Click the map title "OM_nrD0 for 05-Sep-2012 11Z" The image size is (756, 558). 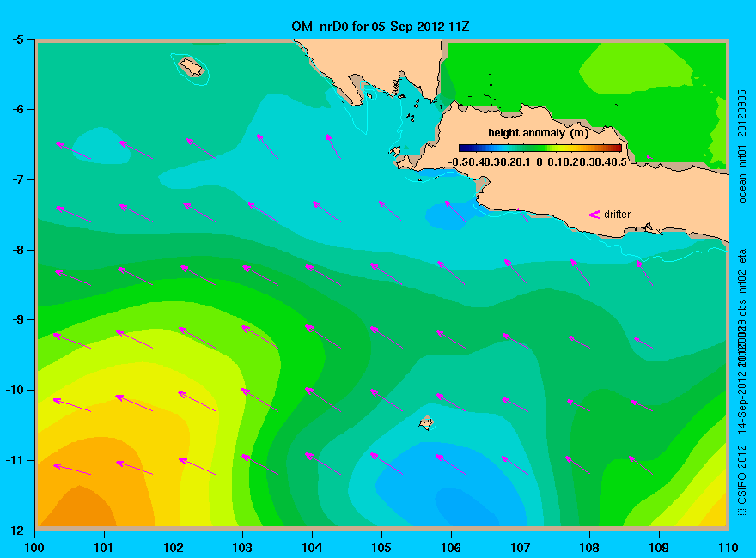pos(380,27)
